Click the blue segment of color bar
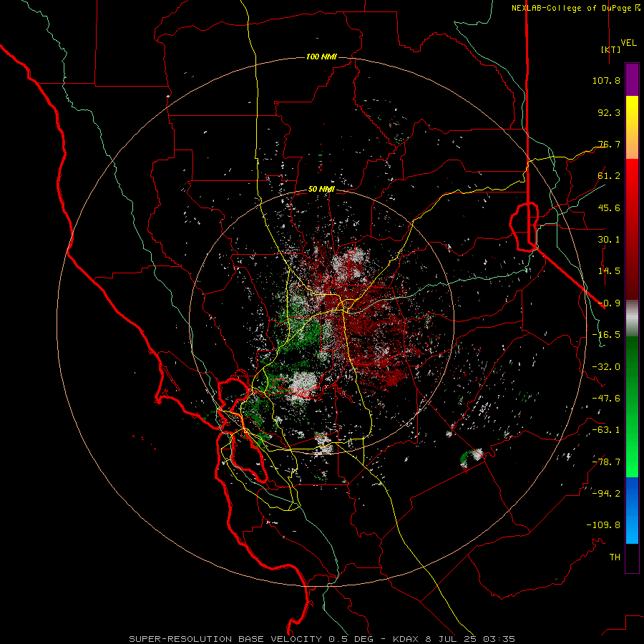This screenshot has height=644, width=644. pos(632,510)
